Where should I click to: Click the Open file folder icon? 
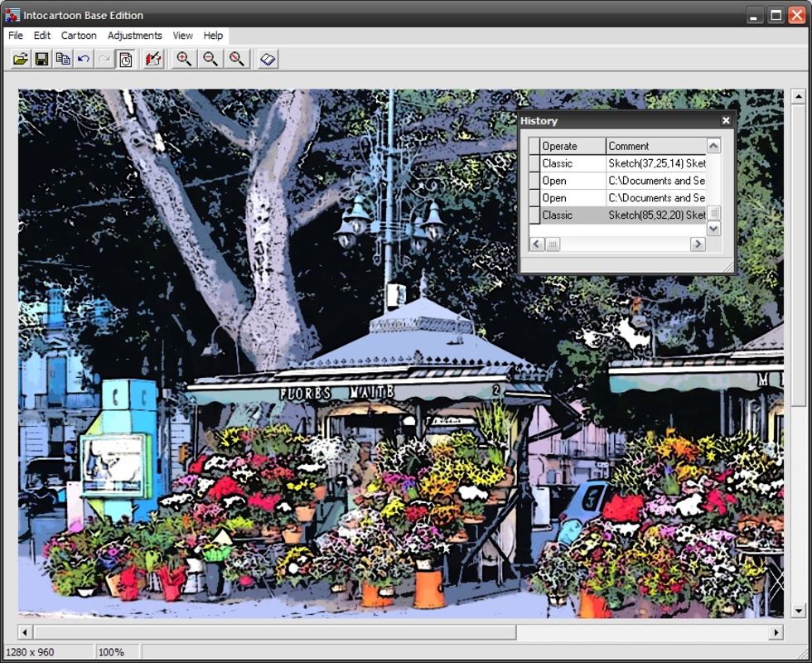[x=20, y=59]
